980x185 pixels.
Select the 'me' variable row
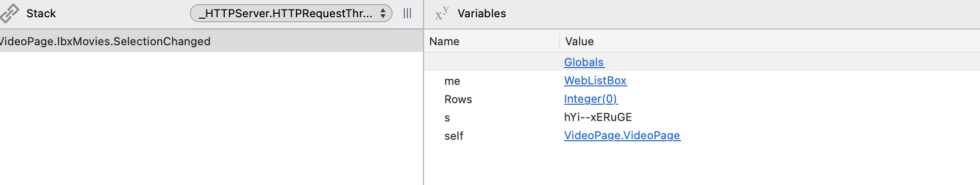[x=702, y=80]
